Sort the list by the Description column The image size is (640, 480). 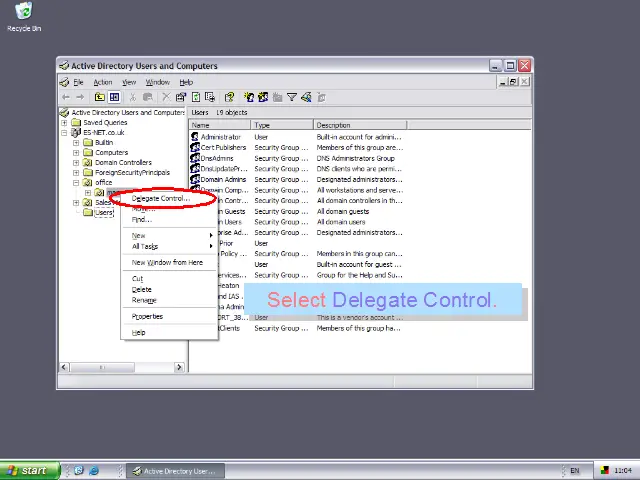coord(360,125)
